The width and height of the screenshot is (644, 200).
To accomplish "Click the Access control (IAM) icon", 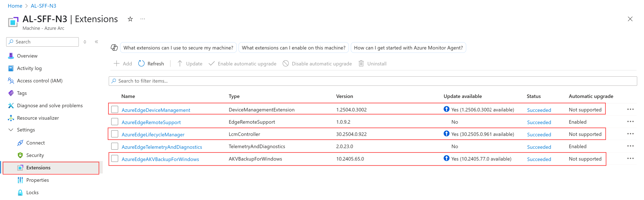I will [x=11, y=81].
